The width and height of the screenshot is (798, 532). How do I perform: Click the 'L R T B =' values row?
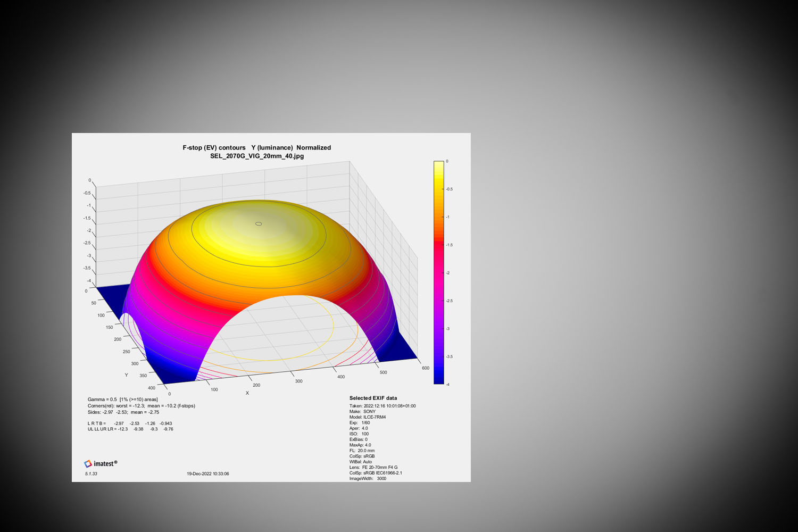[130, 423]
